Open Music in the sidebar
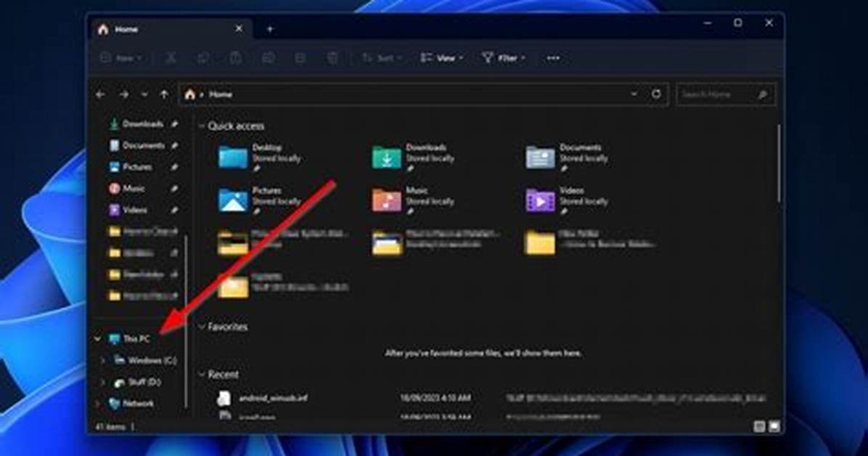This screenshot has height=456, width=868. (127, 189)
